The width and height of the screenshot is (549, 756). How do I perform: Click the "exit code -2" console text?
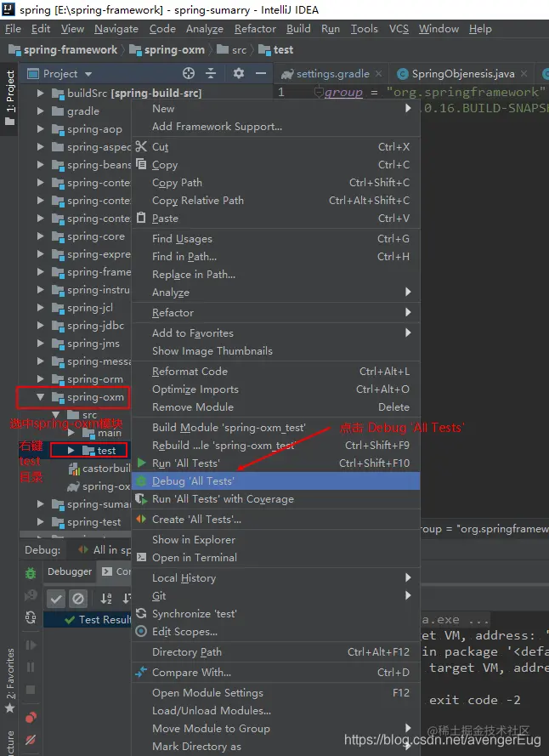click(475, 700)
